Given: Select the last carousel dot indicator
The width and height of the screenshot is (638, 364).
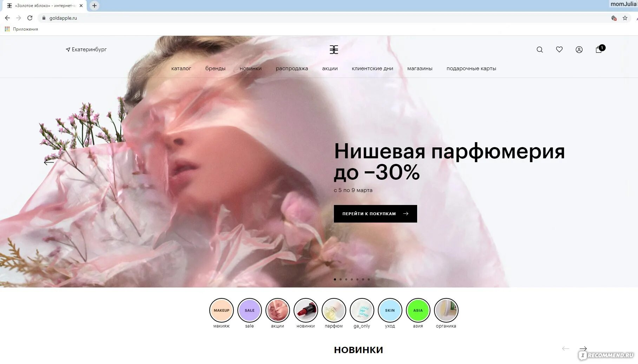Looking at the screenshot, I should click(x=369, y=279).
